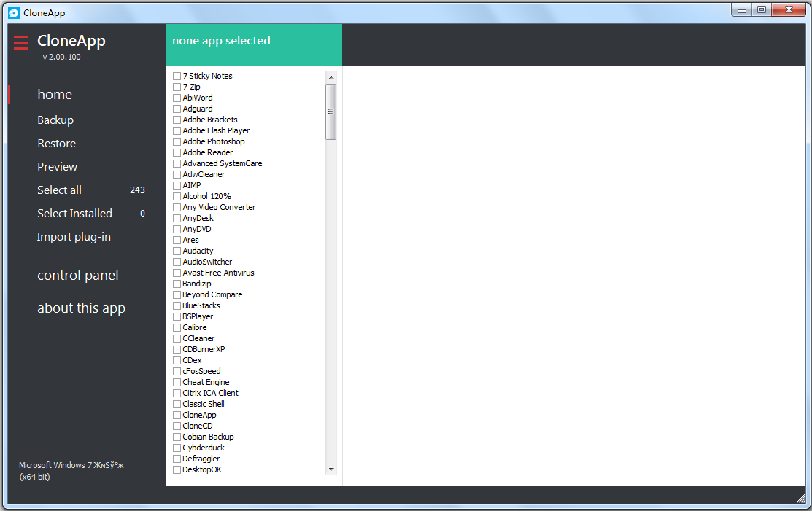Check the Cheat Engine box
The height and width of the screenshot is (511, 812).
177,382
